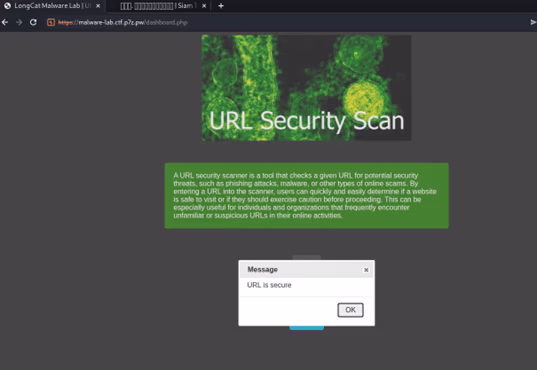
Task: Open a new browser tab
Action: point(221,6)
